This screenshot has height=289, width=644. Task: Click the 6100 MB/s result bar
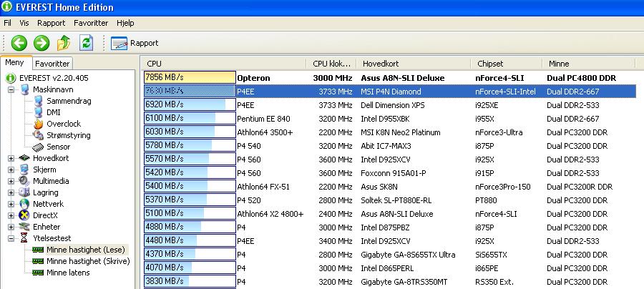pos(190,118)
